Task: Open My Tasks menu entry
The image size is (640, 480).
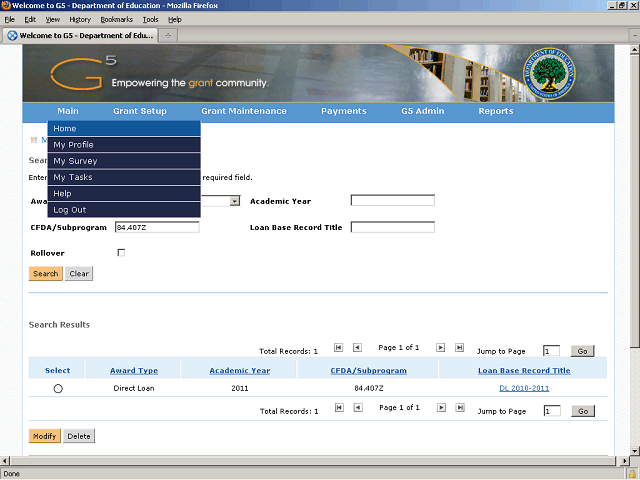Action: point(124,178)
